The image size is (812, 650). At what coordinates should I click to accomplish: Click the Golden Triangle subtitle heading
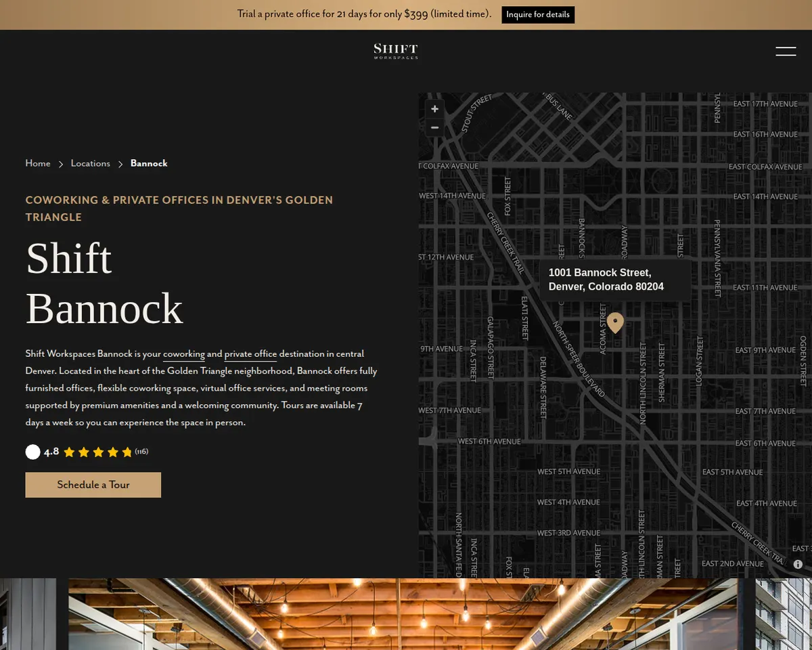pos(179,209)
